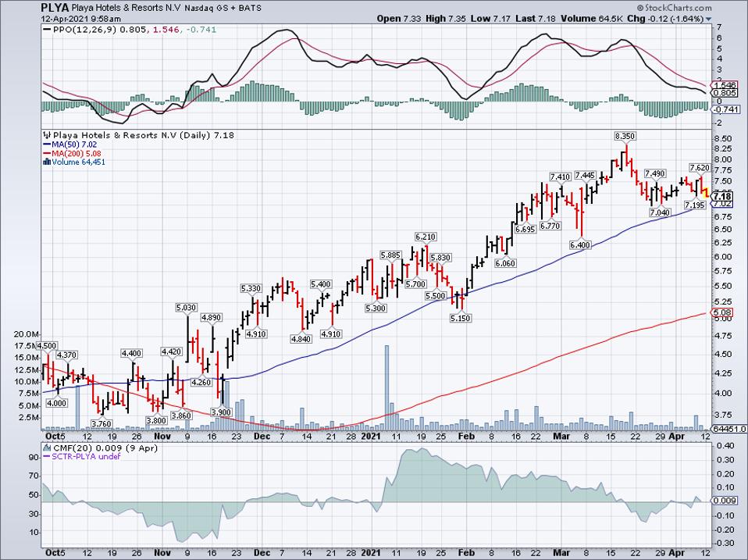Click the tall January volume spike bar

coord(386,388)
